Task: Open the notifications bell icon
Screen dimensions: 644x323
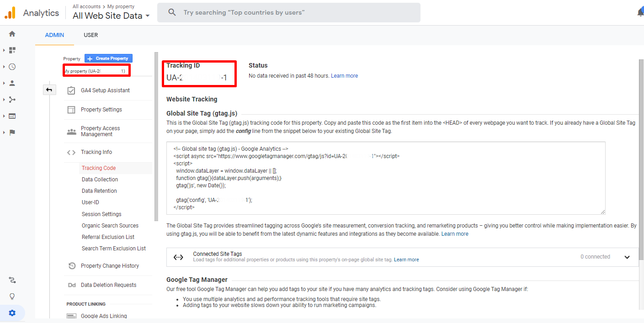Action: pos(640,12)
